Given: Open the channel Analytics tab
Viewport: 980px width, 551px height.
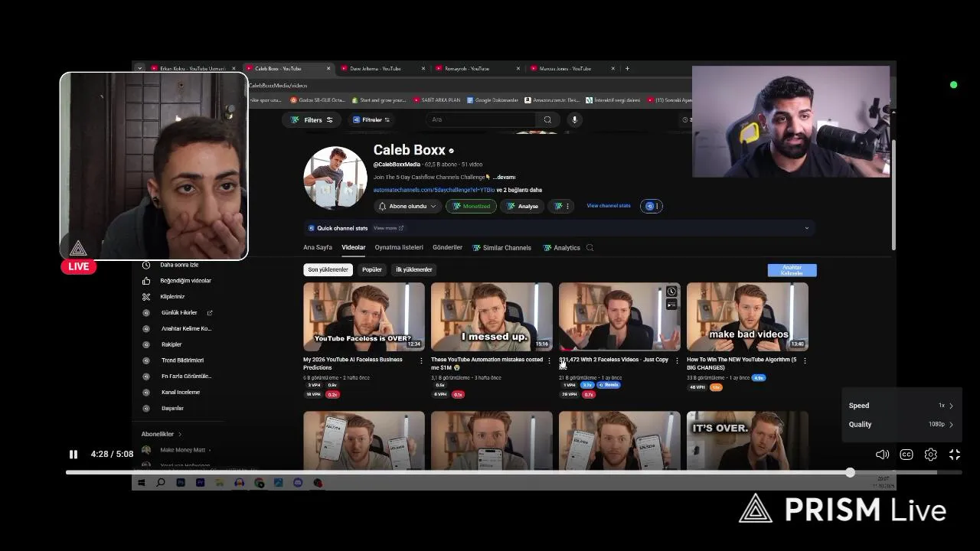Looking at the screenshot, I should point(562,248).
